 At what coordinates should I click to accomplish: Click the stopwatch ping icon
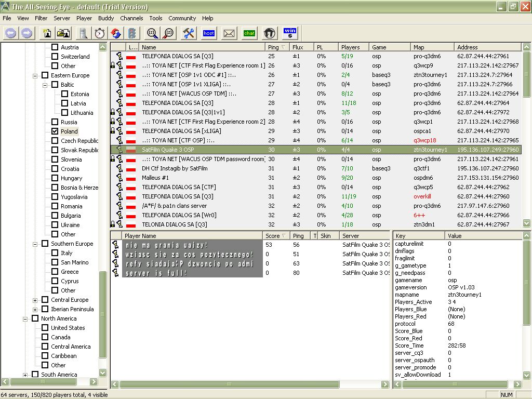pyautogui.click(x=100, y=33)
